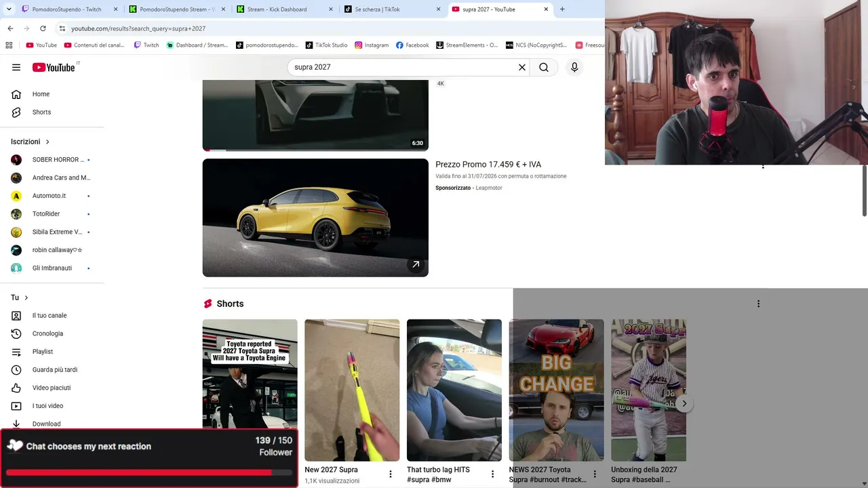Open options menu for 'New 2027 Supra' short
Screen dimensions: 868x488
391,474
